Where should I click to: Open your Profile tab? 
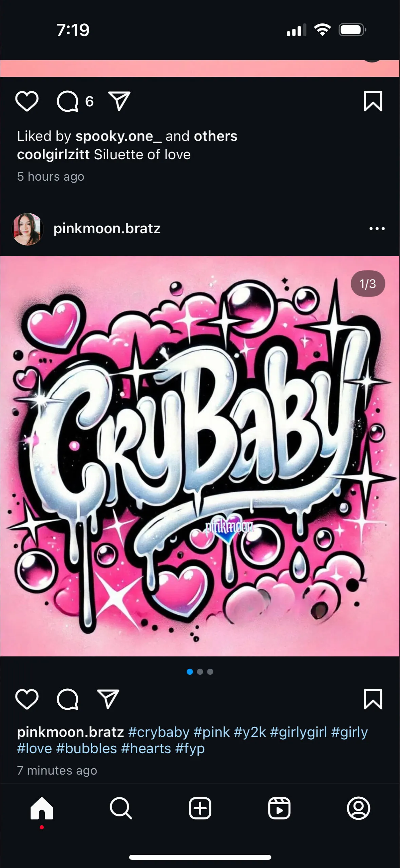click(358, 808)
